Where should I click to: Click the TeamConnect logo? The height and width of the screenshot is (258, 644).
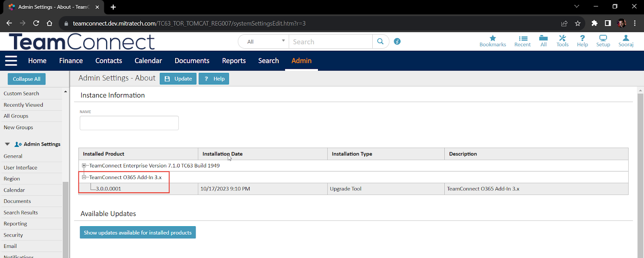(82, 41)
